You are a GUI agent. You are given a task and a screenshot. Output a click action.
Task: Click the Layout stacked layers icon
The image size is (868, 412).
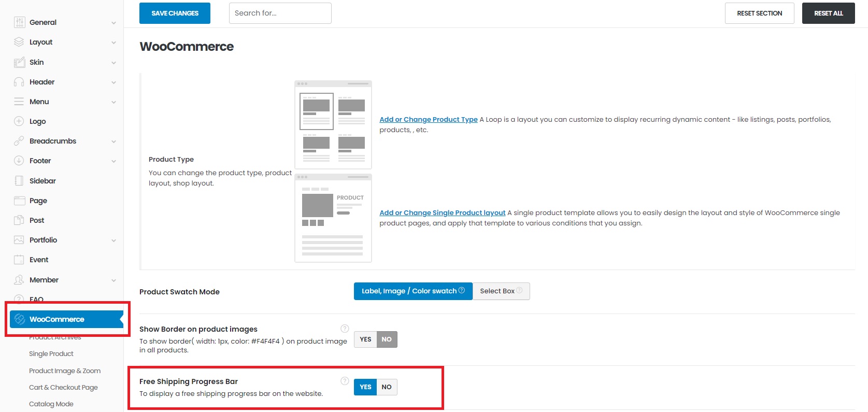[x=19, y=42]
